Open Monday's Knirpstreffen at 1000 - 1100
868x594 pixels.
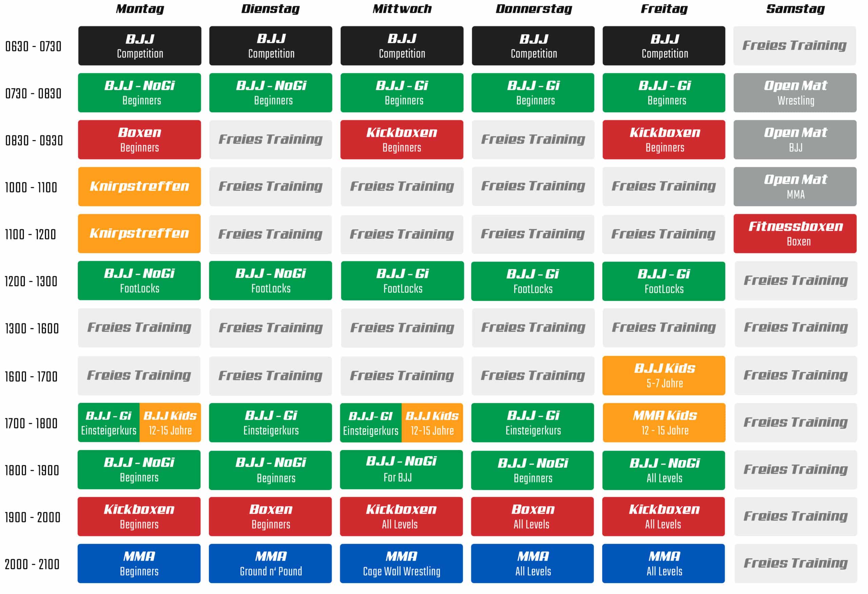[x=139, y=187]
